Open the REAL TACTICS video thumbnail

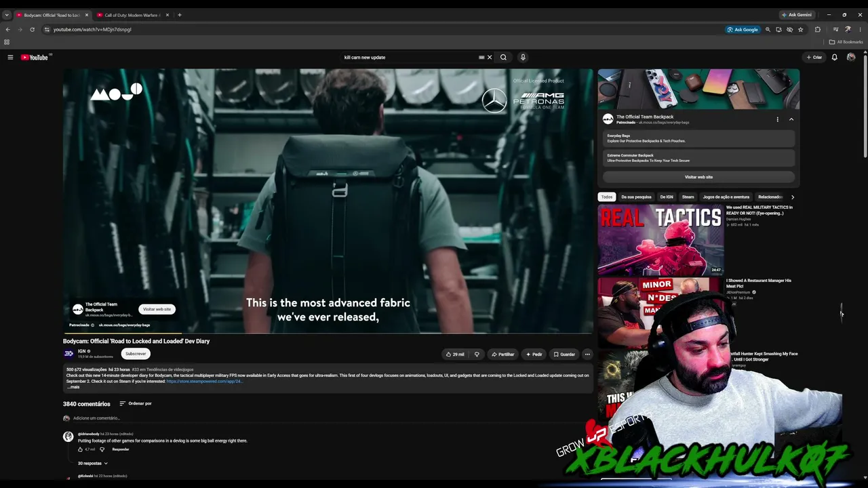[x=660, y=240]
